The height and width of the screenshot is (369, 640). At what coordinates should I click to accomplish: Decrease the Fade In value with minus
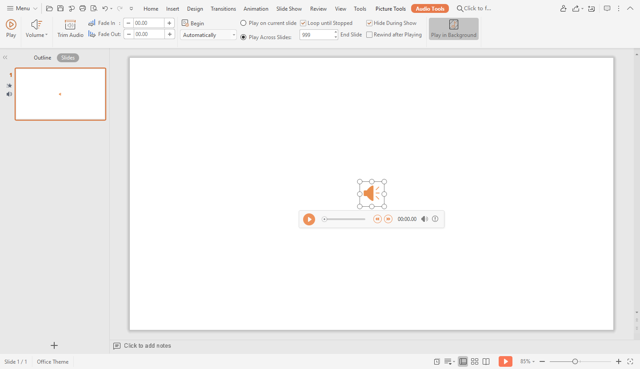128,23
